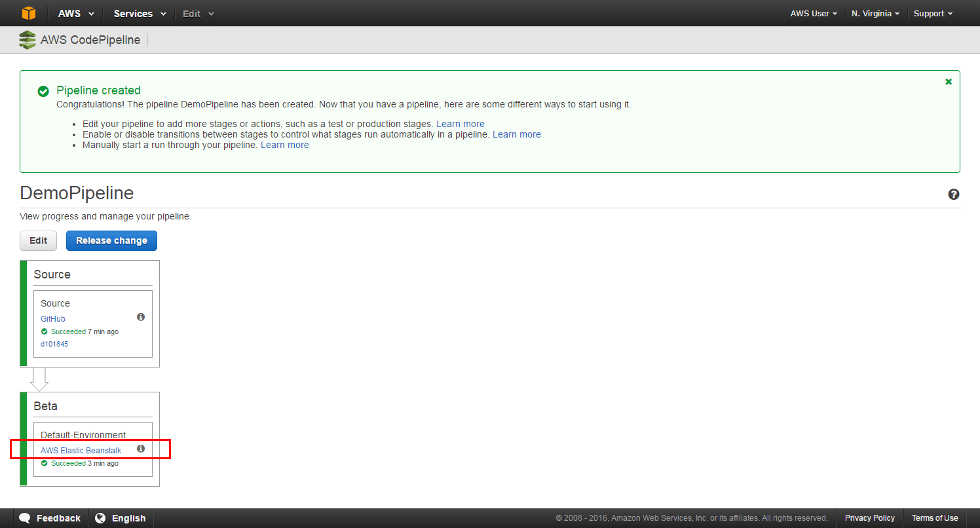980x528 pixels.
Task: Open the GitHub source link
Action: (x=53, y=319)
